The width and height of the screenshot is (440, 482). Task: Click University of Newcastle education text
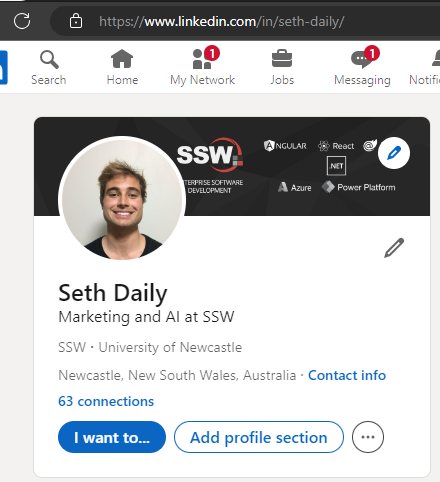(170, 347)
